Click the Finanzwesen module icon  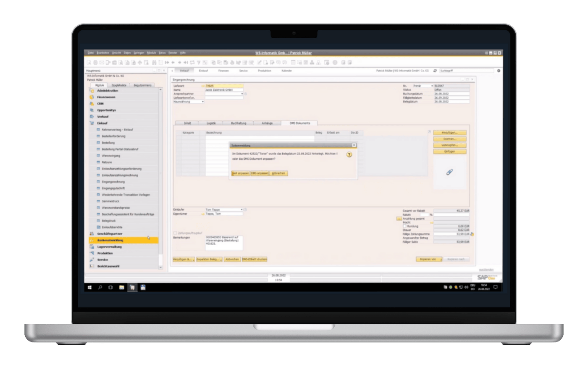[x=92, y=97]
